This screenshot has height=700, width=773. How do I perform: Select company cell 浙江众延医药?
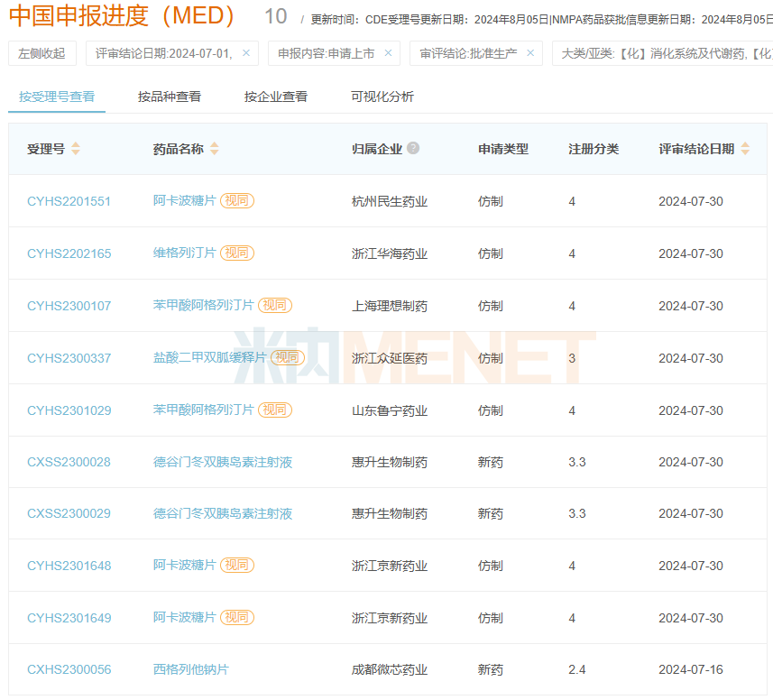coord(390,358)
